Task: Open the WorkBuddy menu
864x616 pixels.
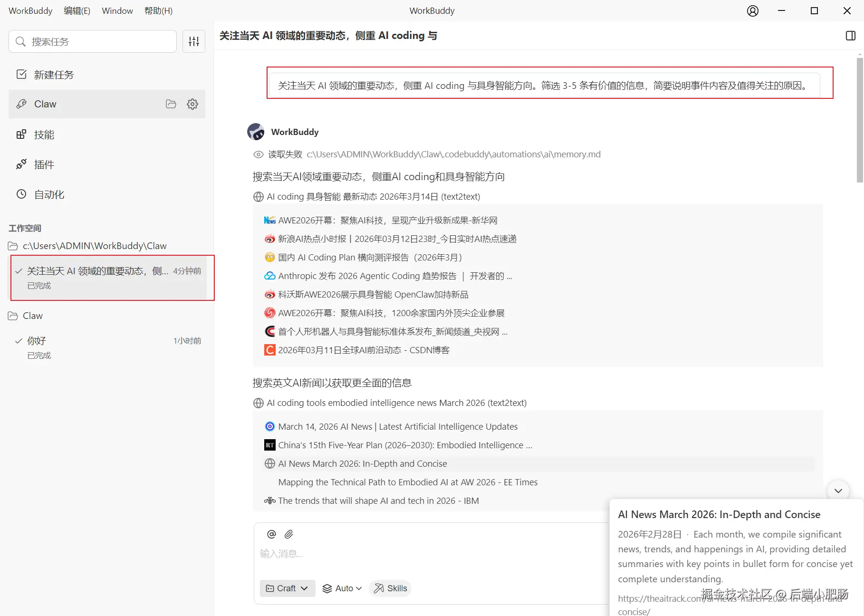Action: coord(30,10)
